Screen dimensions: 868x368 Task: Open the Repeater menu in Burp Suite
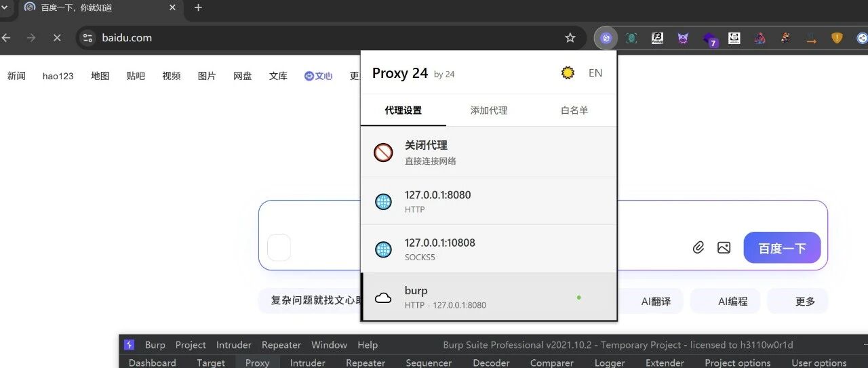(x=281, y=345)
